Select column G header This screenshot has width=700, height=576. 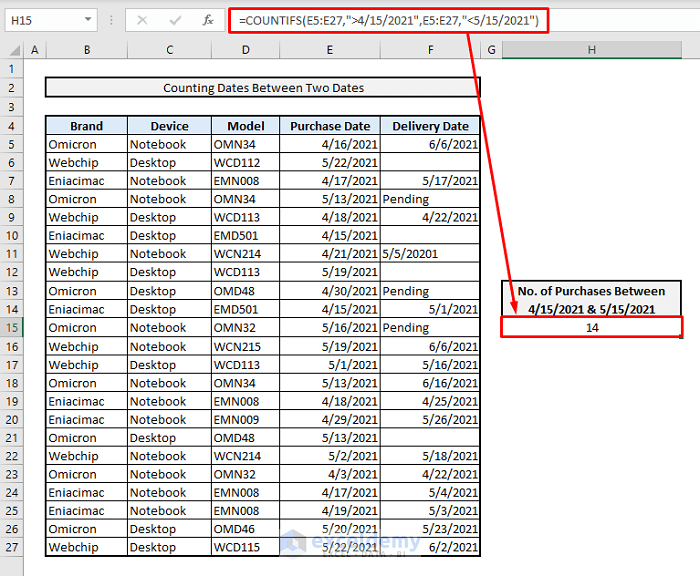pos(491,50)
